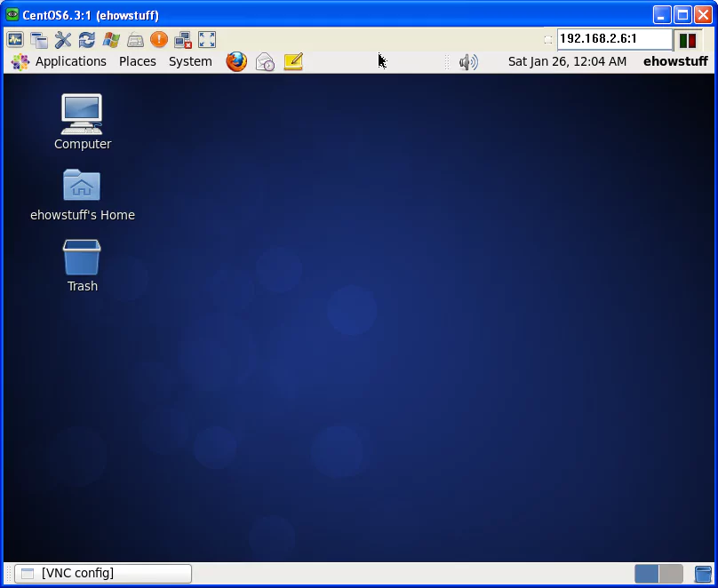Click the trash applet in bottom panel
The image size is (718, 588).
pyautogui.click(x=703, y=574)
